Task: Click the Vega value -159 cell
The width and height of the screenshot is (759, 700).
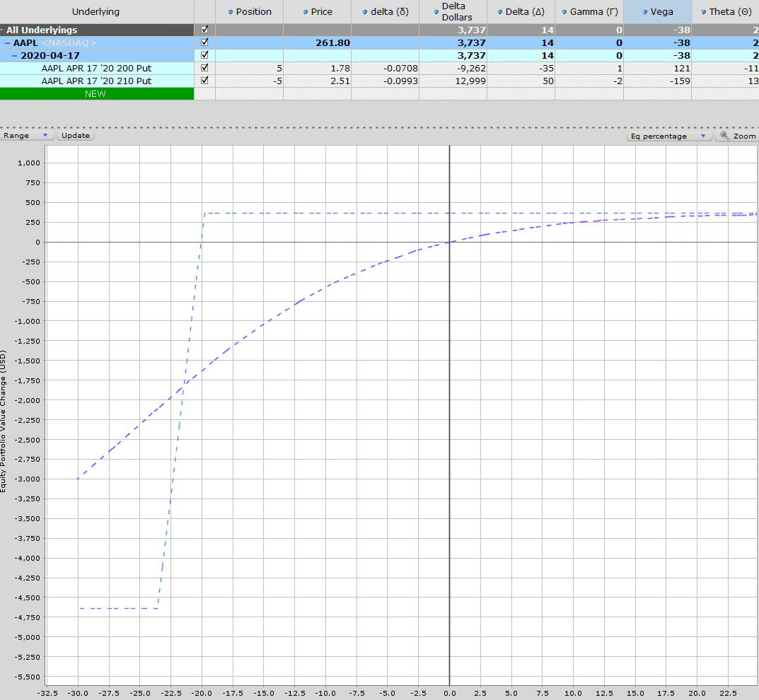Action: (657, 81)
